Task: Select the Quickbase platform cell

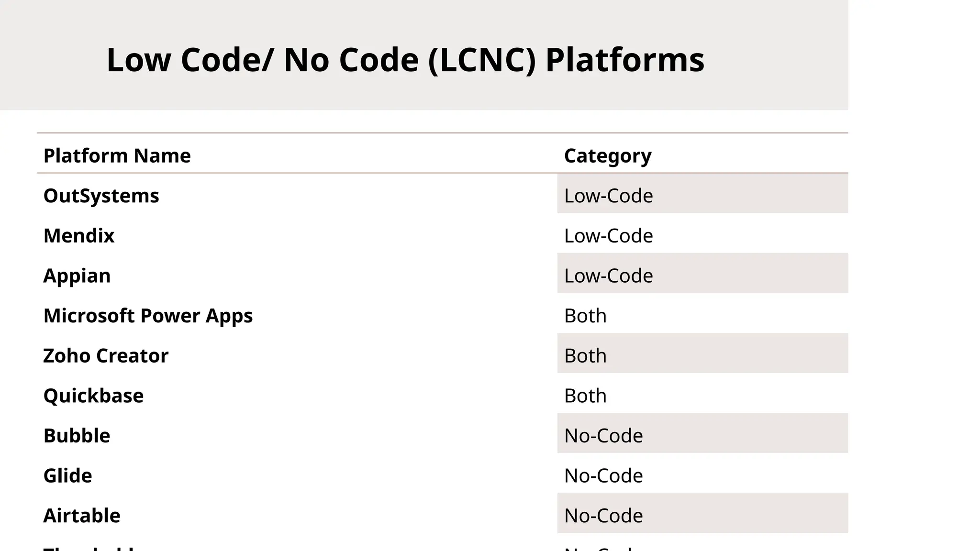Action: click(x=93, y=396)
